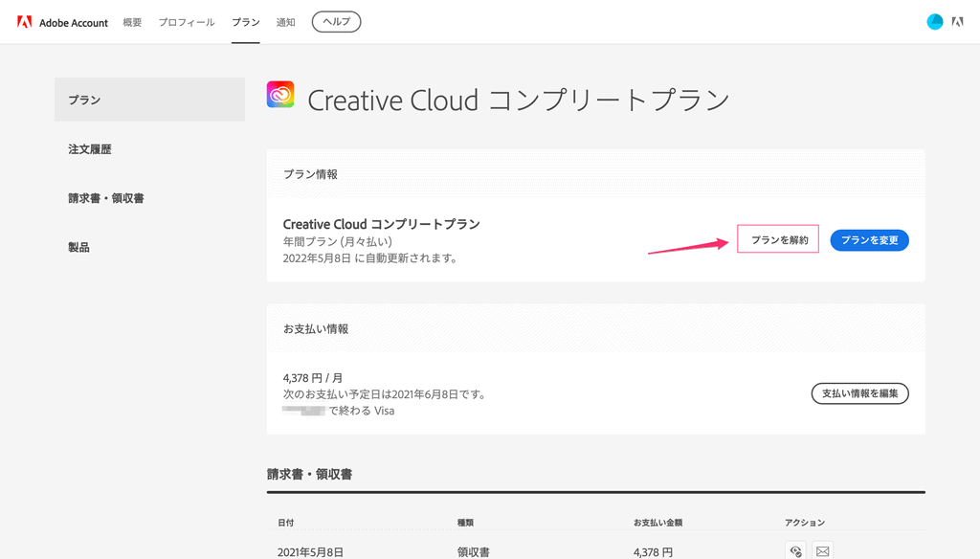
Task: Select the プラン tab in top navigation
Action: [246, 22]
